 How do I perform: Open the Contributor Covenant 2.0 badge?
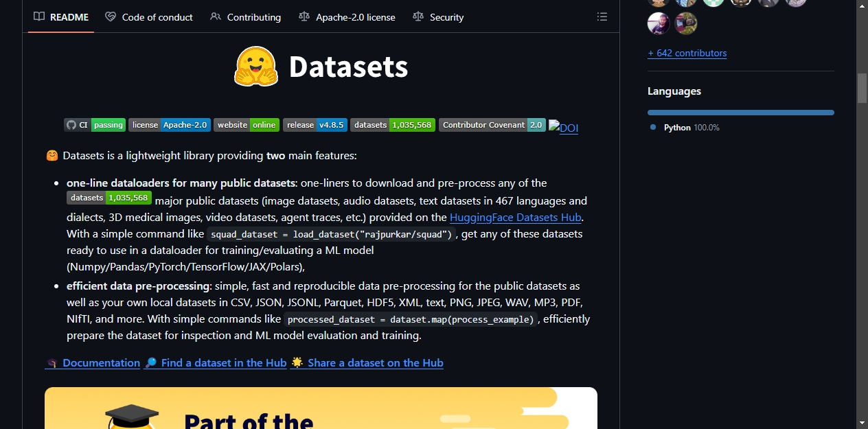tap(492, 125)
